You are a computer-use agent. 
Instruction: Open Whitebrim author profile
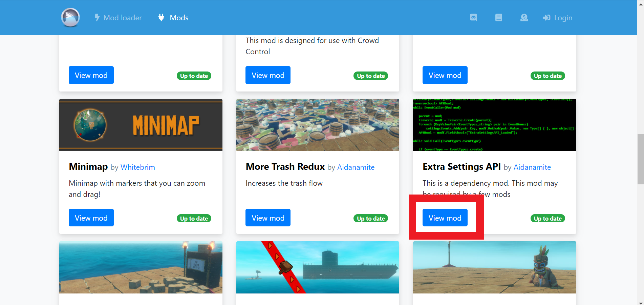point(138,167)
